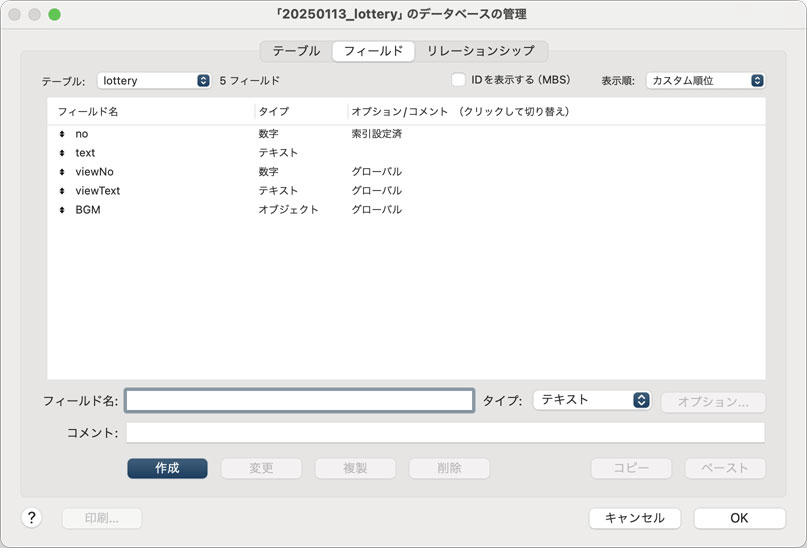This screenshot has height=548, width=807.
Task: Enable the IDを表示する (MBS) checkbox
Action: tap(458, 80)
